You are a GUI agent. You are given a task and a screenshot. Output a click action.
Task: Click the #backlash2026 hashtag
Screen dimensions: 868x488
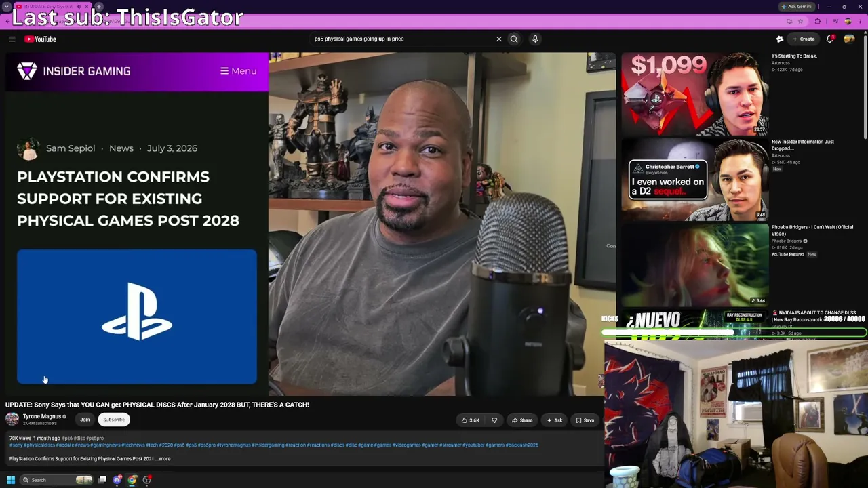tap(521, 445)
